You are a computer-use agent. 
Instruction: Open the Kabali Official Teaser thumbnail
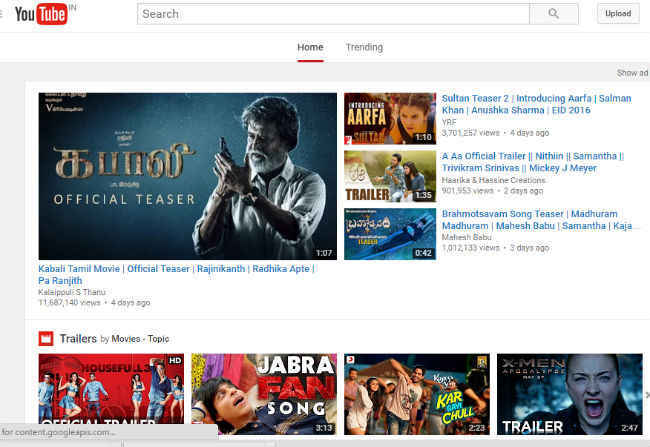point(187,176)
